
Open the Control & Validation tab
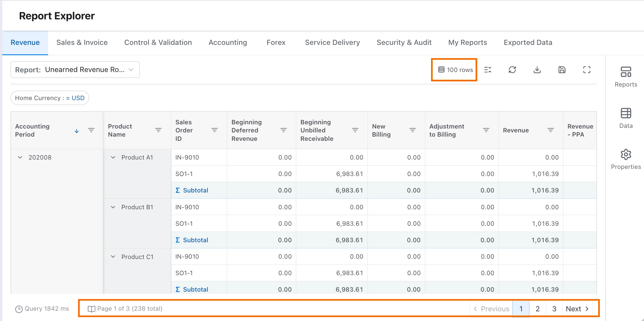click(158, 43)
